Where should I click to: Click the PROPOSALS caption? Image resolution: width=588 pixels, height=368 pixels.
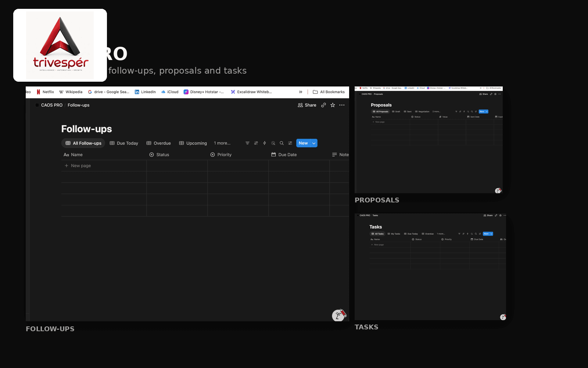click(x=377, y=200)
